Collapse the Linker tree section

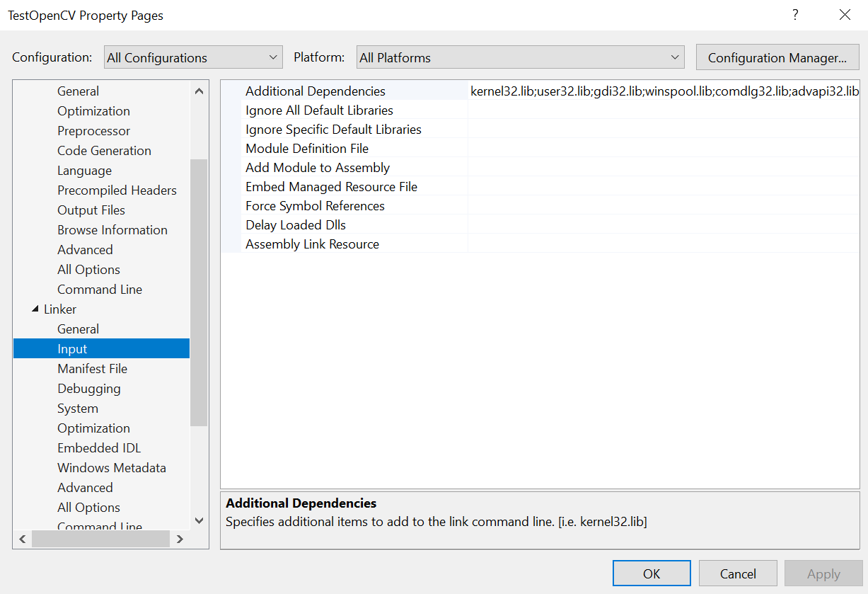[x=37, y=309]
